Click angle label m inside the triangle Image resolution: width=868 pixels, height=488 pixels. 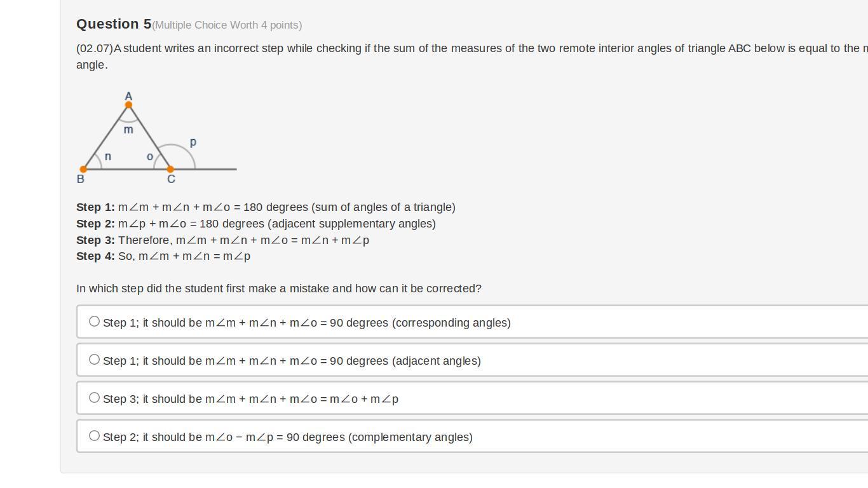coord(128,130)
